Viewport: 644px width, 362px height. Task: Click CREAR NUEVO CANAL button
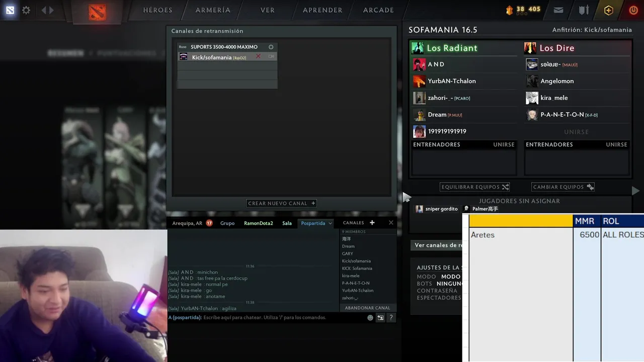coord(282,204)
